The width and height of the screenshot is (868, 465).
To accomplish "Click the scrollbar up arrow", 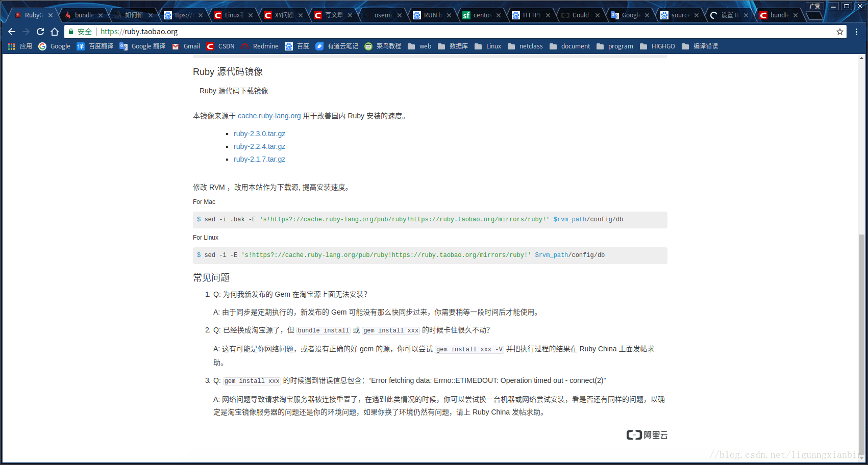I will 861,58.
